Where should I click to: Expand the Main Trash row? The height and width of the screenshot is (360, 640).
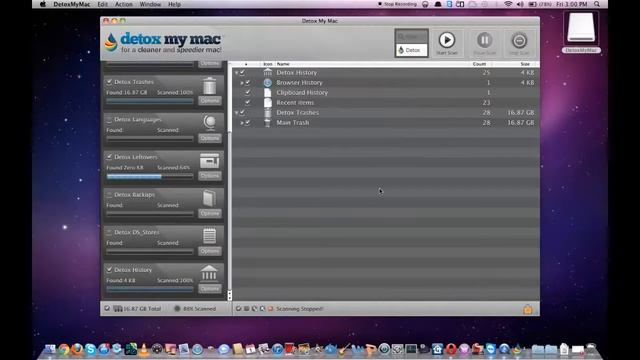tap(241, 123)
